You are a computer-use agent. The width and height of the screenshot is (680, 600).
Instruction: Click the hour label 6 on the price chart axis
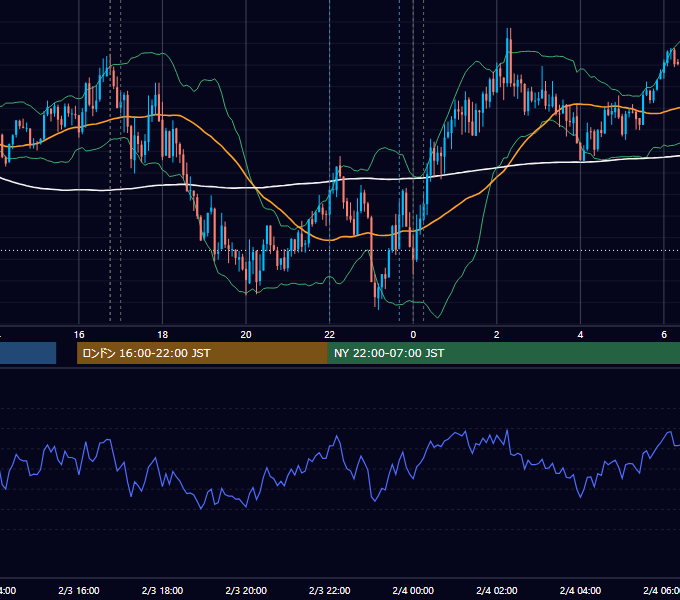(664, 335)
